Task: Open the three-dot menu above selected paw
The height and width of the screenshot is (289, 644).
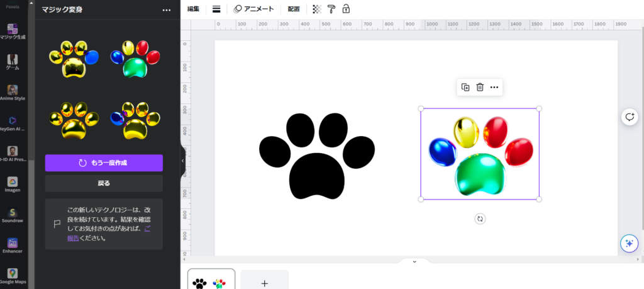Action: pos(494,88)
